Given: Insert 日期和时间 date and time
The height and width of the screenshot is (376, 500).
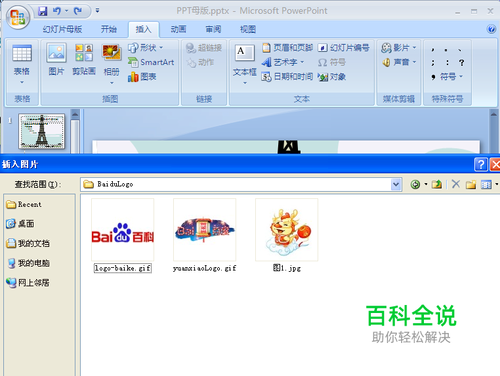Looking at the screenshot, I should coord(287,77).
